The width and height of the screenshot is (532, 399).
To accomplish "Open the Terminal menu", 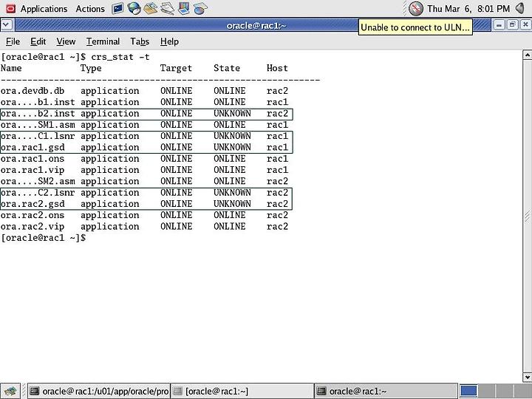I will click(103, 41).
